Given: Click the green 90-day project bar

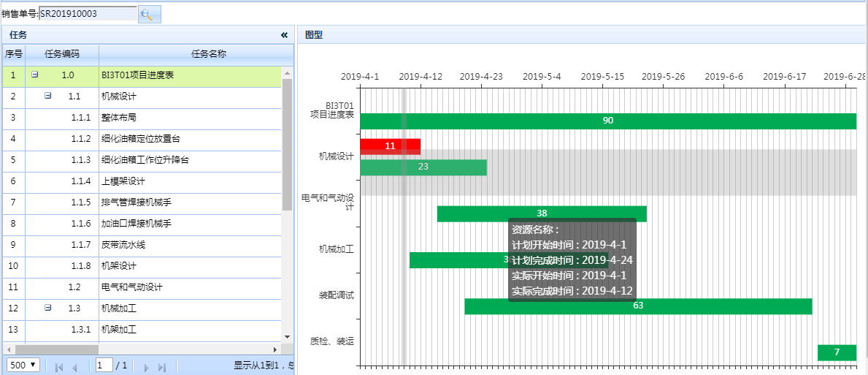Looking at the screenshot, I should (608, 121).
